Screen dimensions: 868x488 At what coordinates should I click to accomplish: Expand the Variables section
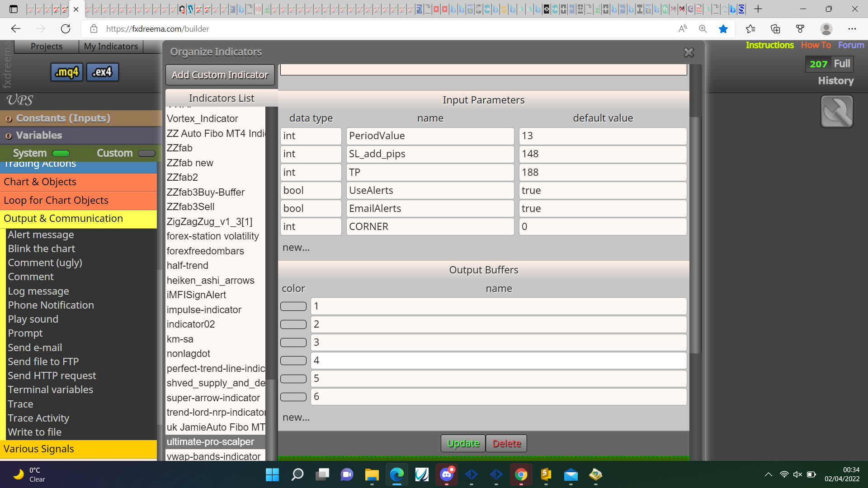pyautogui.click(x=81, y=136)
